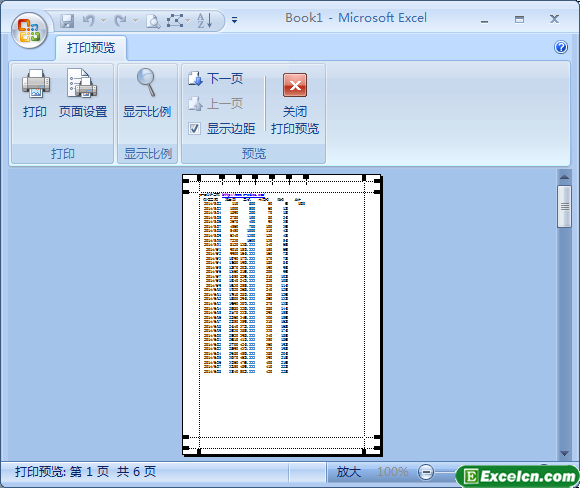Click the Save icon in quick access toolbar
580x488 pixels.
pyautogui.click(x=67, y=21)
